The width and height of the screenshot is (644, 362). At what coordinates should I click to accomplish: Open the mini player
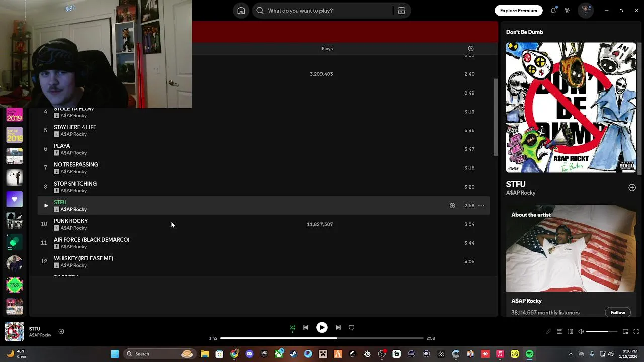[625, 332]
